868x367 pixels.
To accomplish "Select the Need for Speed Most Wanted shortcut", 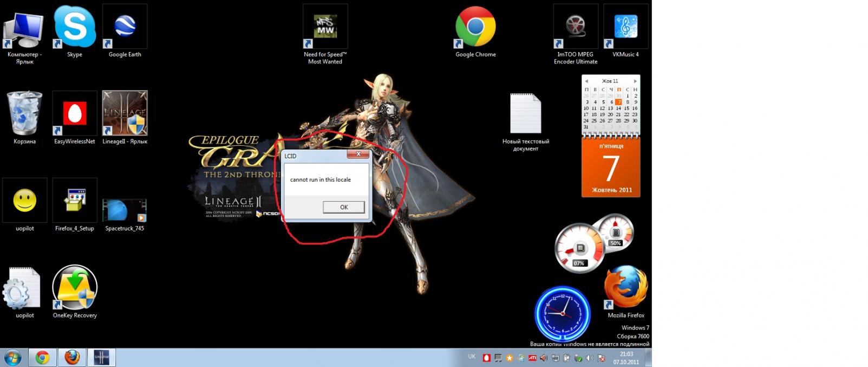I will (x=325, y=35).
